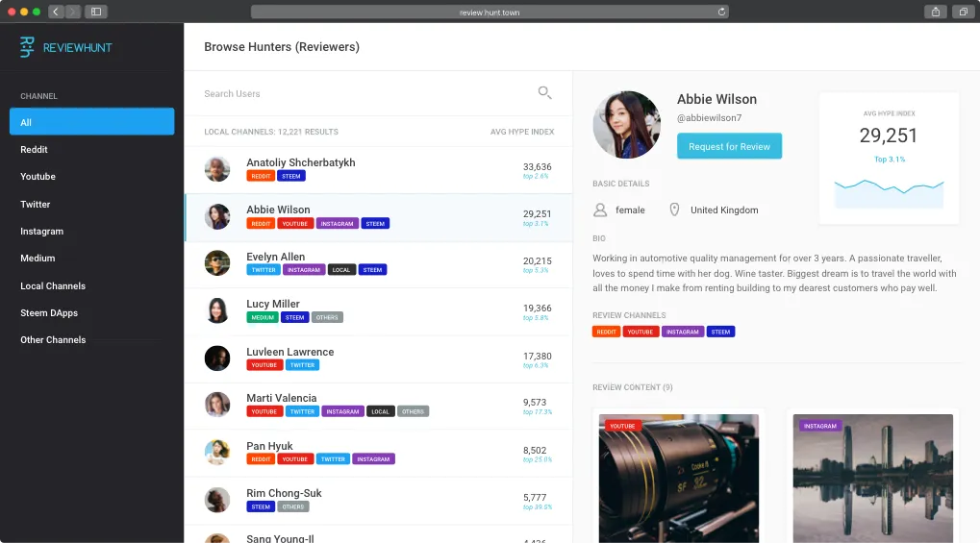Image resolution: width=980 pixels, height=543 pixels.
Task: Select the Reddit channel in sidebar
Action: click(35, 150)
